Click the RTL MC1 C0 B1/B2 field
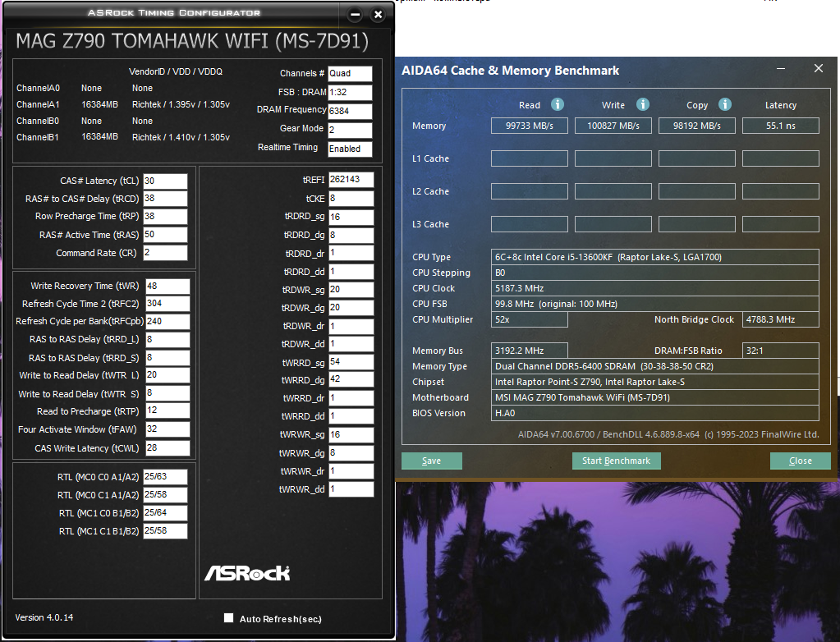Viewport: 840px width, 642px height. (165, 513)
